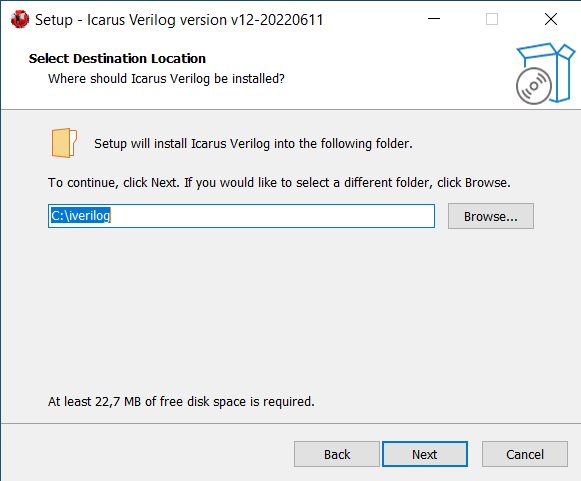
Task: Click the 'Select Destination Location' heading
Action: coord(117,59)
